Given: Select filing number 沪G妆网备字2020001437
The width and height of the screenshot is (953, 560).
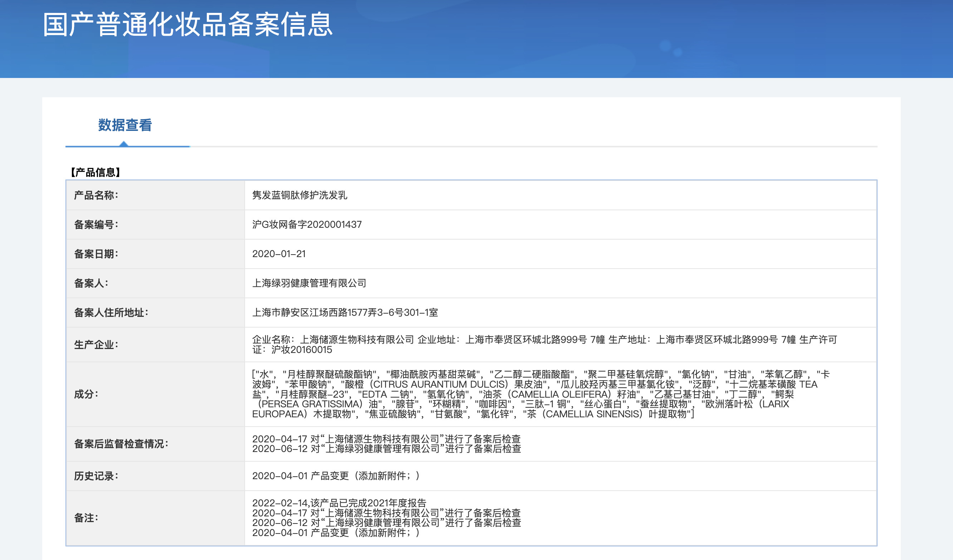Looking at the screenshot, I should pos(307,225).
